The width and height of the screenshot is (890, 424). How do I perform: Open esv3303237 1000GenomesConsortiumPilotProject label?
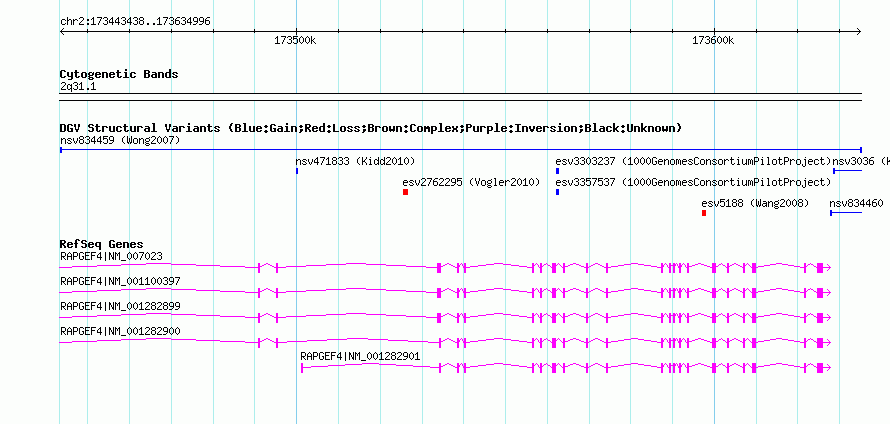pyautogui.click(x=693, y=161)
